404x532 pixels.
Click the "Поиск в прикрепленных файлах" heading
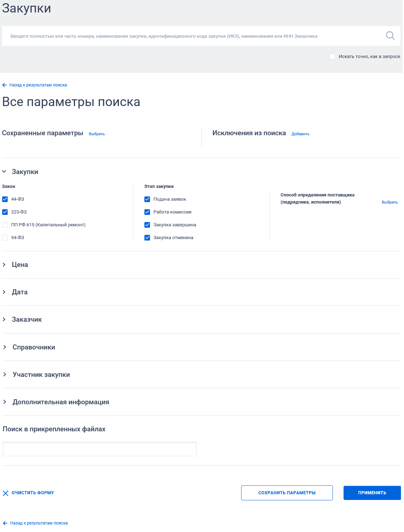click(54, 429)
